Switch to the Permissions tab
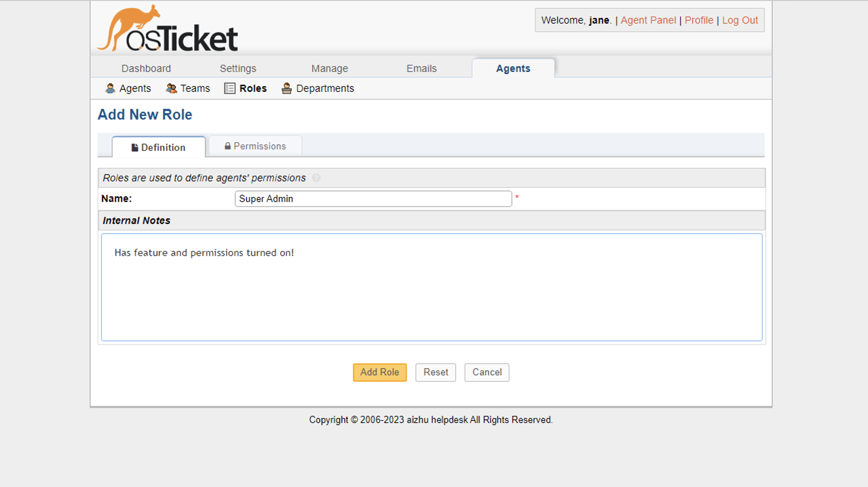Viewport: 868px width, 487px height. (x=260, y=146)
